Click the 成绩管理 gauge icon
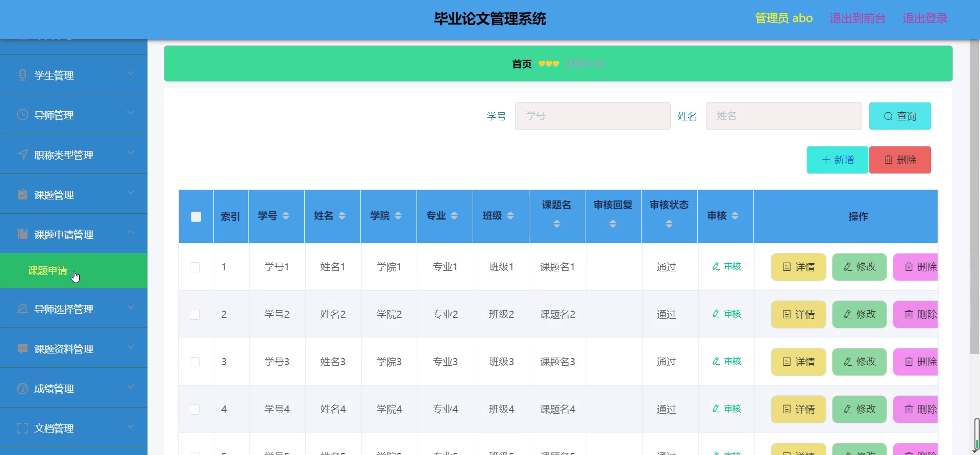This screenshot has height=455, width=980. 22,388
